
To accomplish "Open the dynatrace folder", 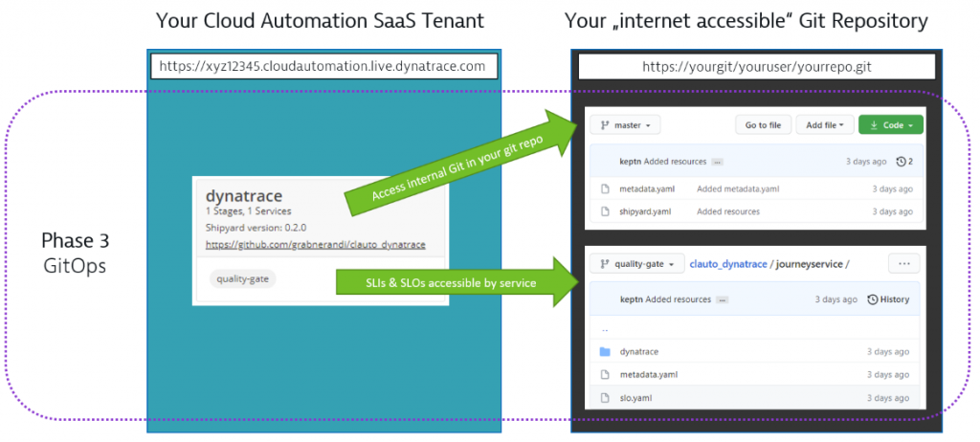I will pyautogui.click(x=638, y=352).
